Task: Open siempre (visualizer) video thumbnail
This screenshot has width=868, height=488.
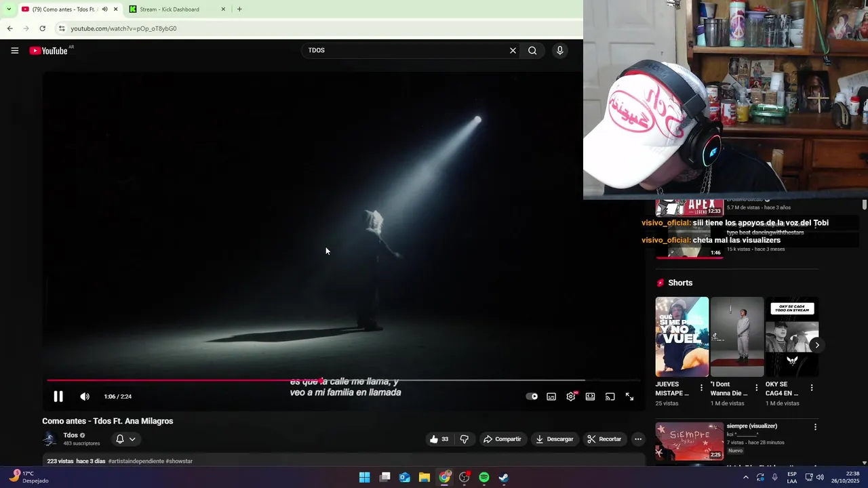Action: (690, 442)
